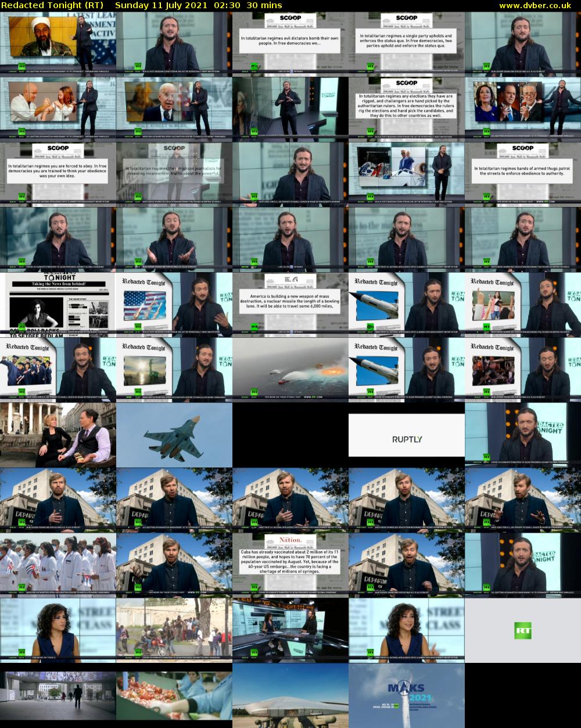Open the fighter jet thumbnail
Image resolution: width=581 pixels, height=728 pixels.
click(x=174, y=435)
